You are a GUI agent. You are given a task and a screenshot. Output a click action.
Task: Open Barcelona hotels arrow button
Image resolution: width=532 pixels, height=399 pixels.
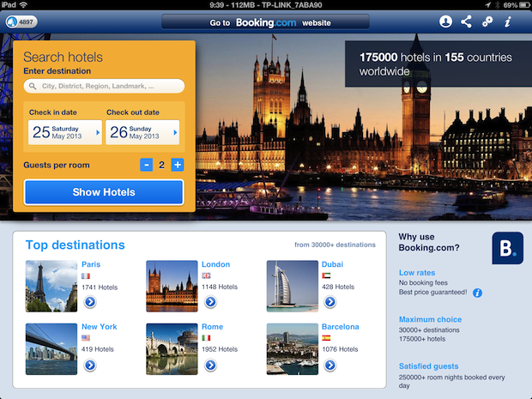(x=329, y=365)
